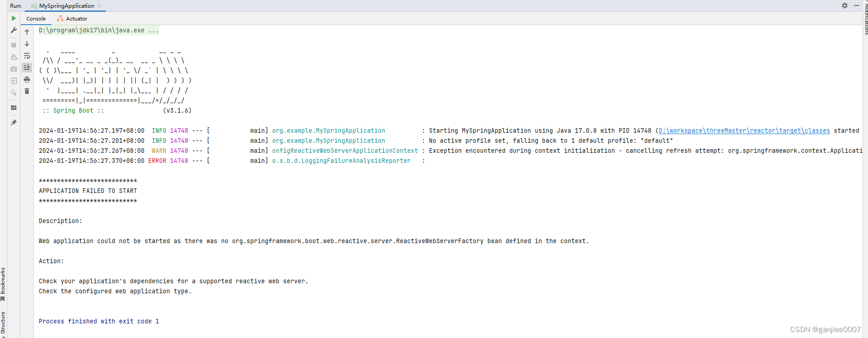Click the 'Process finished with exit code 1' line

[x=99, y=322]
